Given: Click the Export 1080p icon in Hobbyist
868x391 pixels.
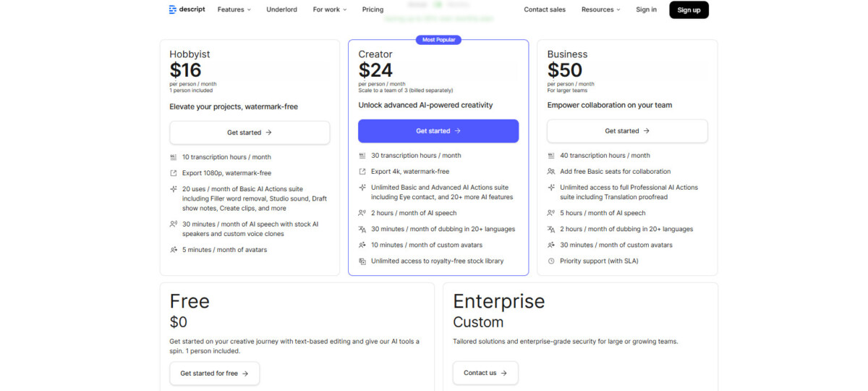Looking at the screenshot, I should pos(174,173).
